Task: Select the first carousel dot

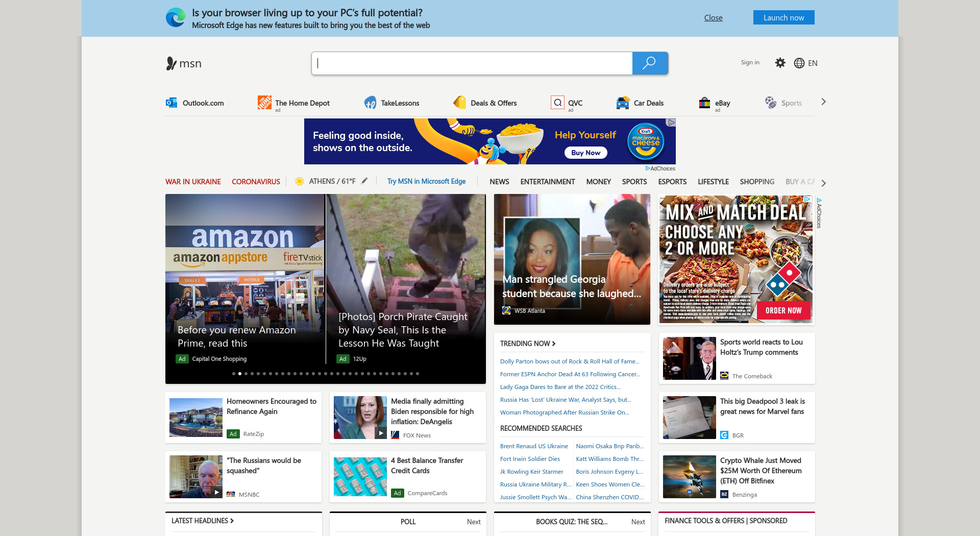Action: coord(234,374)
